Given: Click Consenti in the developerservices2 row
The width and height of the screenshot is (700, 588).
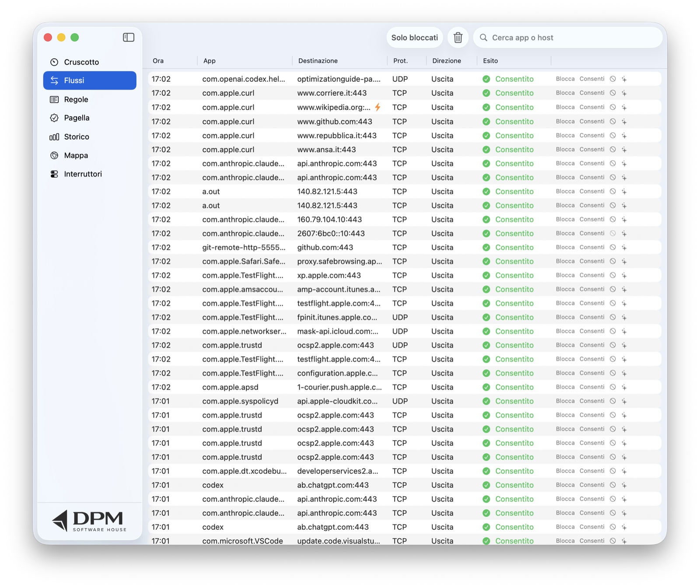Looking at the screenshot, I should 592,471.
